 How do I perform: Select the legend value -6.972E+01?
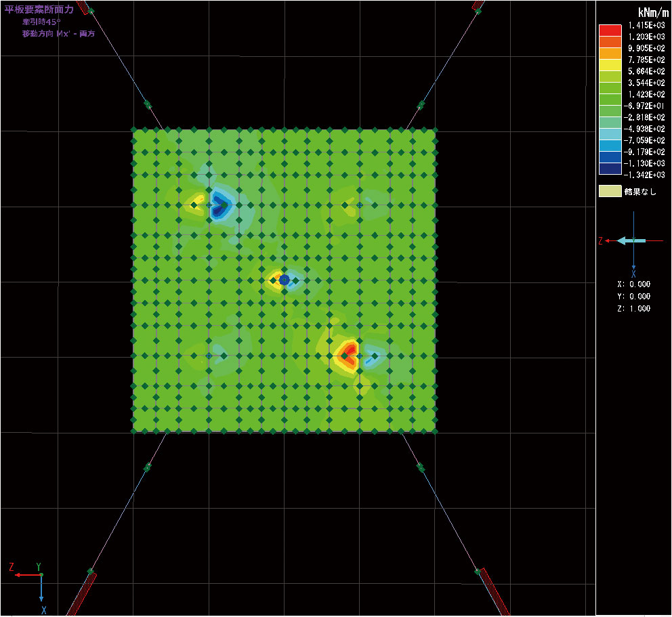[644, 106]
